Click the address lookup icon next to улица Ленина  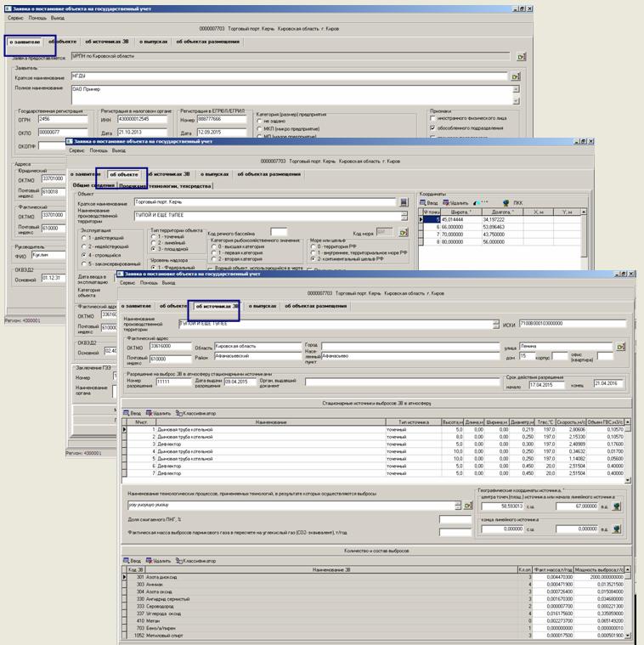click(x=620, y=347)
